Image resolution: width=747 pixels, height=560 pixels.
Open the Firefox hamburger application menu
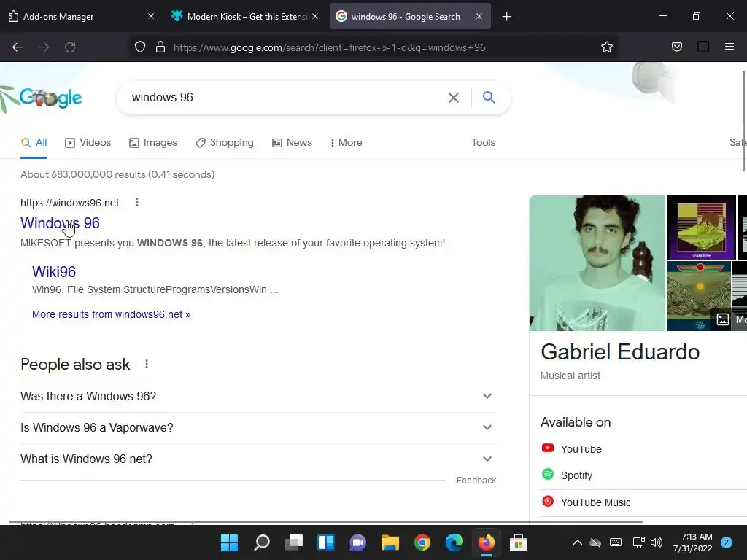pos(729,47)
